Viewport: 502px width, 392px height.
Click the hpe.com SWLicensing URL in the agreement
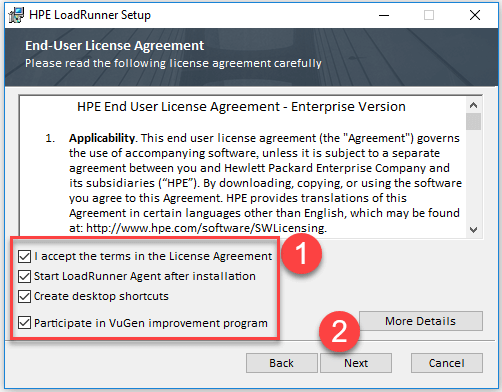point(206,228)
